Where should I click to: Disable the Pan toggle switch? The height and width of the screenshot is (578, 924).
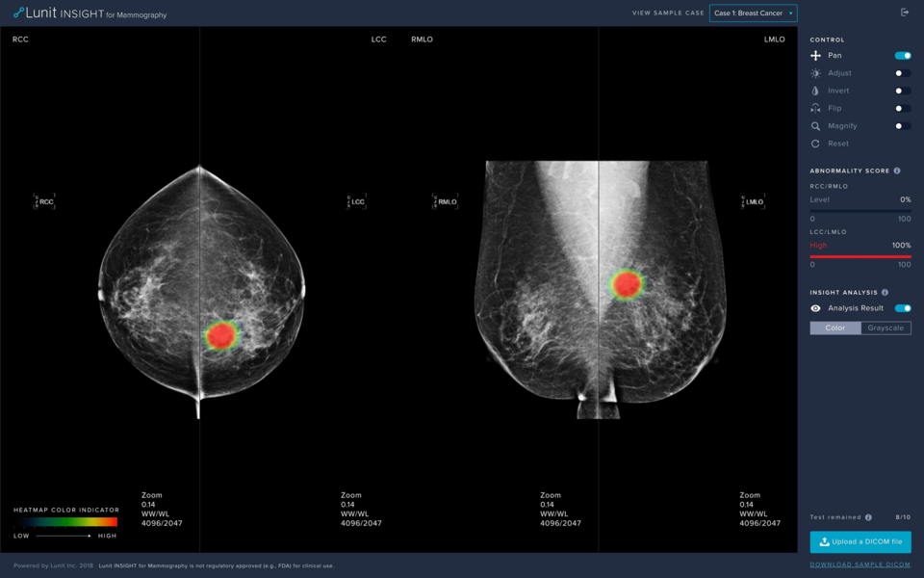click(902, 56)
